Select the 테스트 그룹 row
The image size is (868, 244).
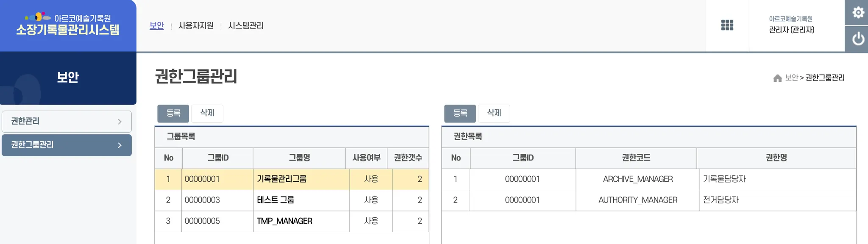(x=275, y=200)
